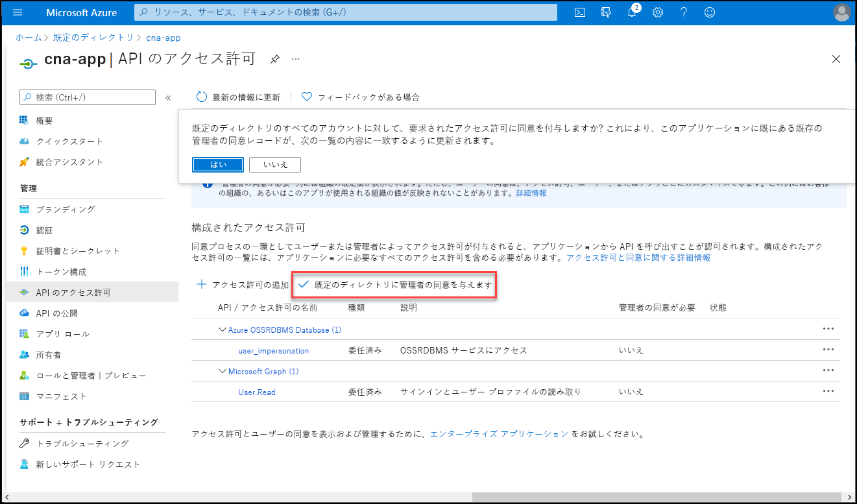Viewport: 857px width, 504px height.
Task: Open the hamburger portal menu
Action: coord(18,12)
